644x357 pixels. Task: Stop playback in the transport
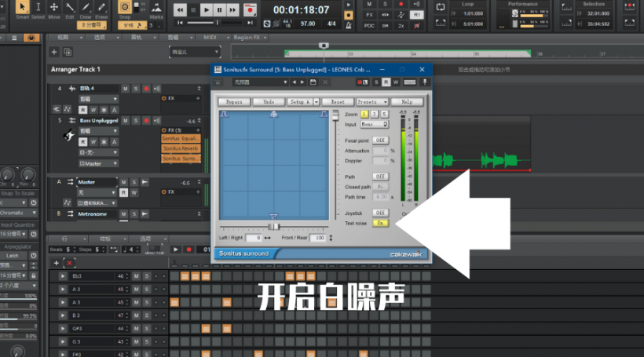tap(193, 10)
